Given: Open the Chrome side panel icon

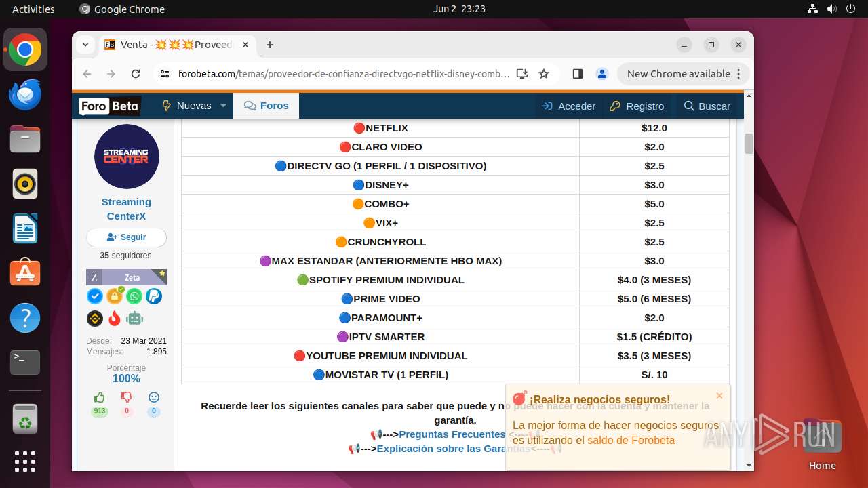Looking at the screenshot, I should coord(578,74).
